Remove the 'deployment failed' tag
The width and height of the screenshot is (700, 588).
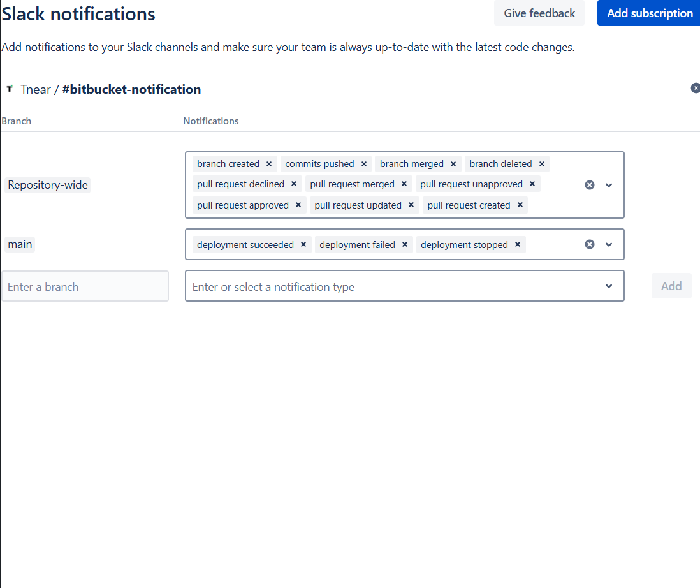coord(404,245)
